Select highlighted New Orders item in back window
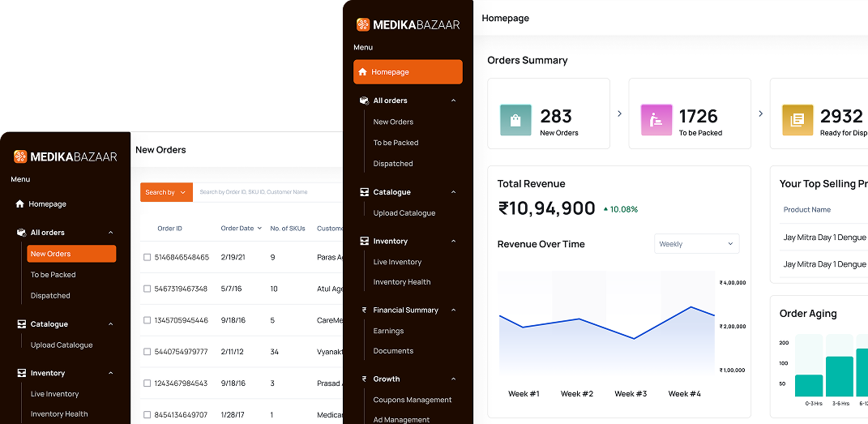The height and width of the screenshot is (424, 868). (71, 254)
